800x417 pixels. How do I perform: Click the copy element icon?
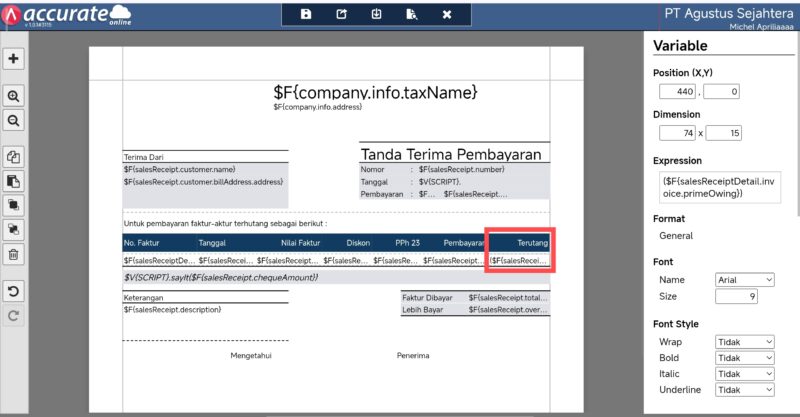pos(14,157)
